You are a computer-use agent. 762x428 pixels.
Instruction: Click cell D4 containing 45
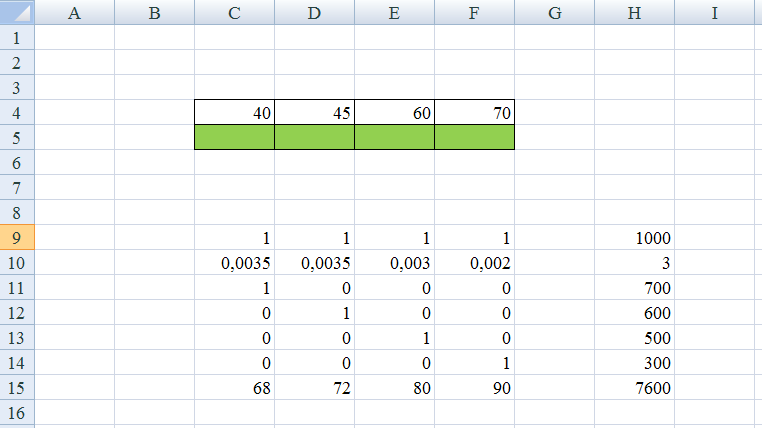[x=314, y=112]
